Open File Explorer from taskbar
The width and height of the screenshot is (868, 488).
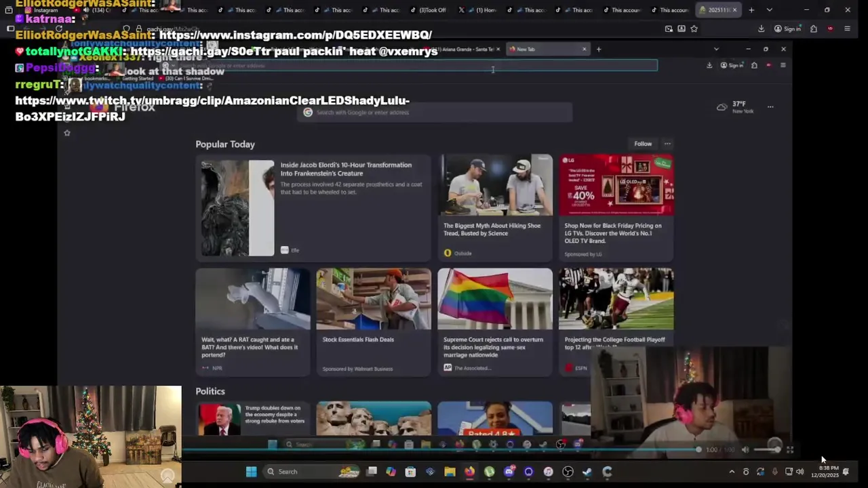coord(450,472)
